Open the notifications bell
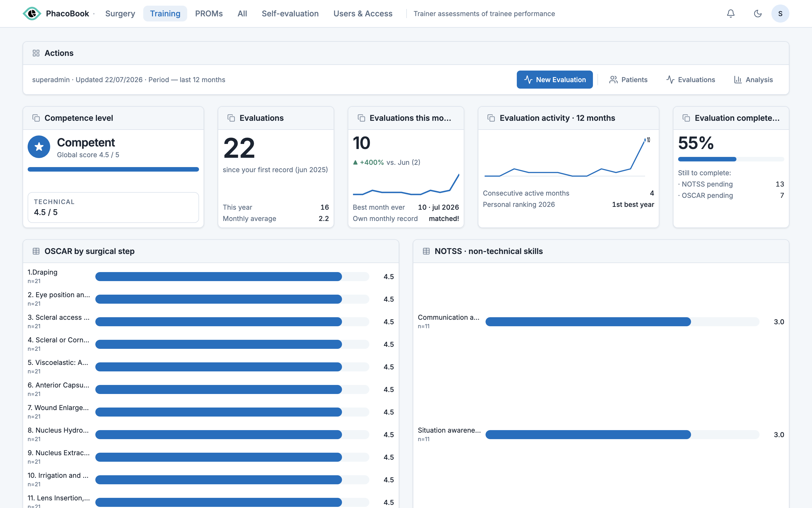The image size is (812, 508). click(x=731, y=14)
